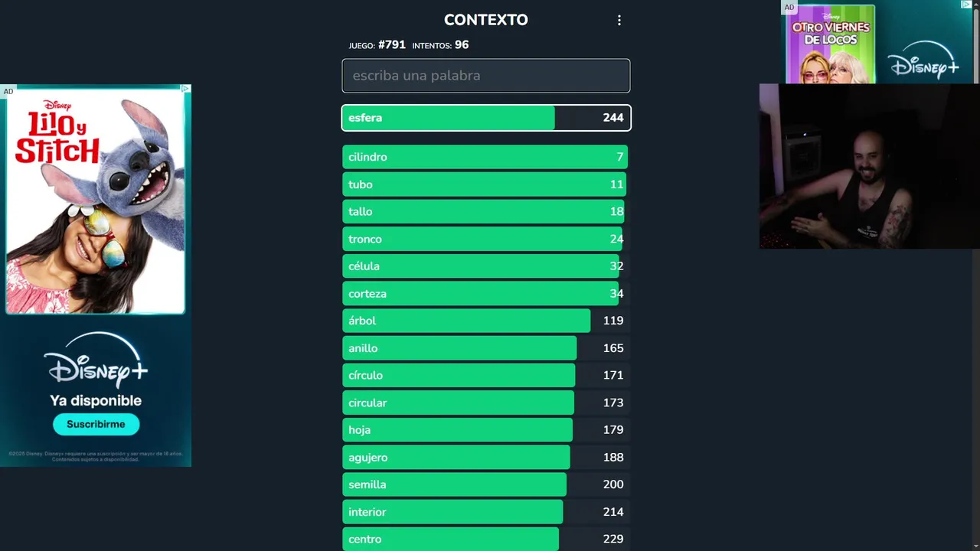Click the AD badge on left banner
This screenshot has width=980, height=551.
point(8,91)
